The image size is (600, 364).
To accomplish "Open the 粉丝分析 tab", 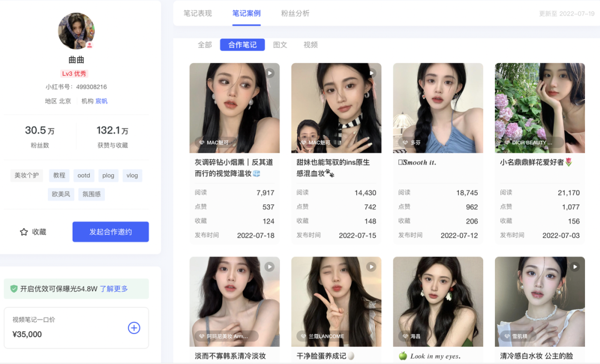I will (x=295, y=13).
